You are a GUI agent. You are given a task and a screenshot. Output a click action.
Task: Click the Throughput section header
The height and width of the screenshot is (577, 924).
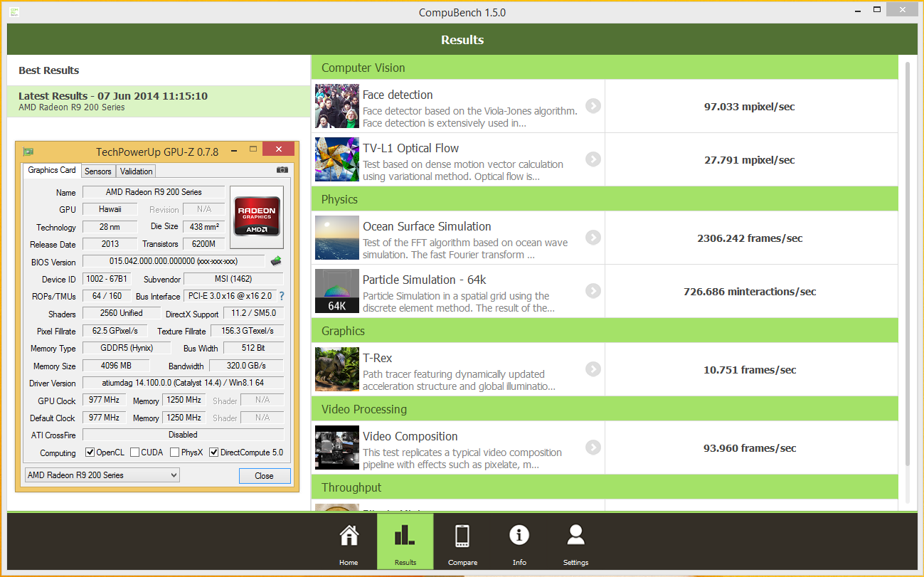point(605,487)
